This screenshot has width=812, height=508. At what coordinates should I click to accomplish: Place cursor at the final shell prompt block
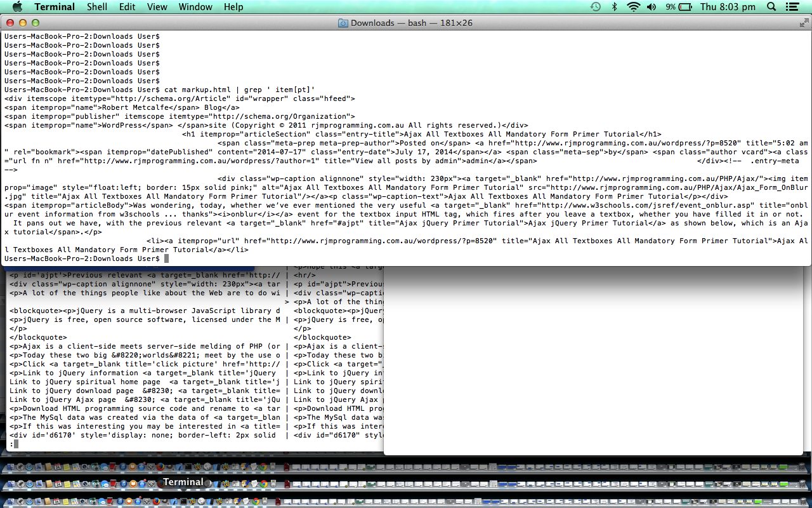pyautogui.click(x=166, y=258)
